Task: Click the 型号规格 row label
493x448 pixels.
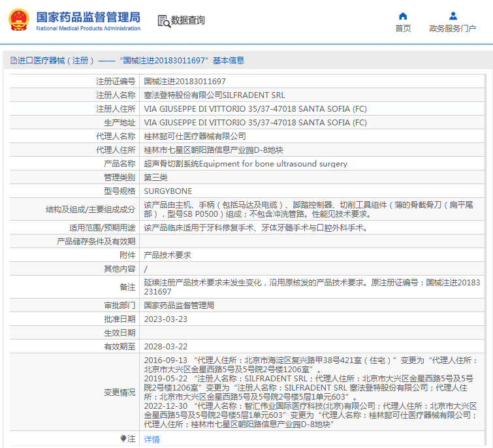Action: pyautogui.click(x=119, y=191)
